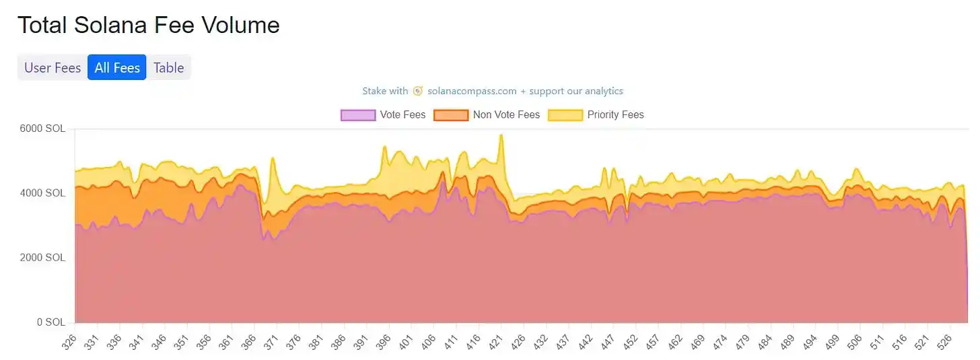Click the yellow Priority Fees legend swatch
The width and height of the screenshot is (980, 360).
(565, 115)
